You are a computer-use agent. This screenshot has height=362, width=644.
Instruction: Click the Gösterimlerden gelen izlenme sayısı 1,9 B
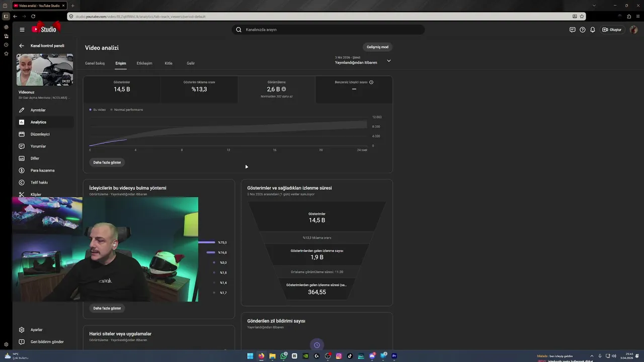pos(317,254)
